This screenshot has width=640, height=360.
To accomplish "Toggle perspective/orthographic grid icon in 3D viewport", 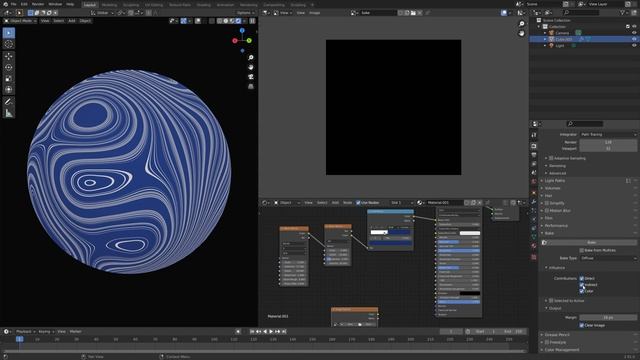I will tap(251, 87).
